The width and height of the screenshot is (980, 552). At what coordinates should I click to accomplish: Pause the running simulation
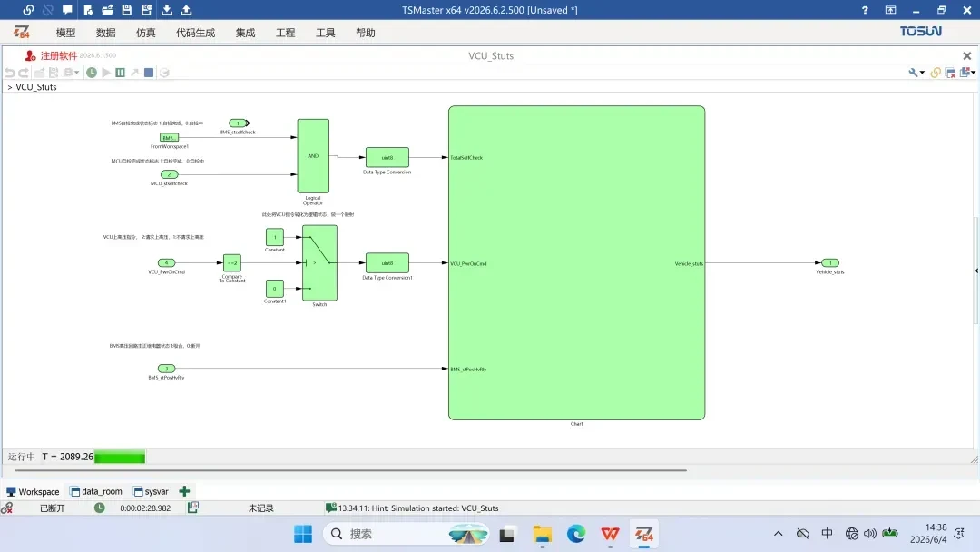[x=120, y=73]
